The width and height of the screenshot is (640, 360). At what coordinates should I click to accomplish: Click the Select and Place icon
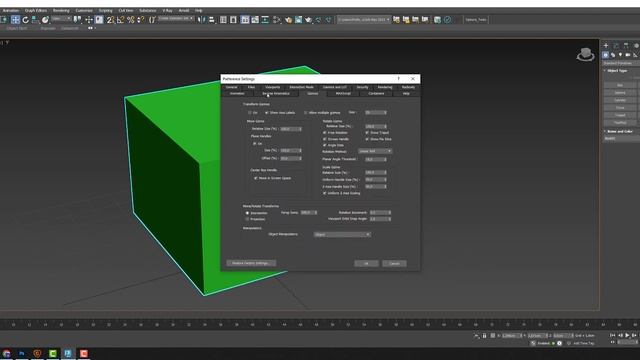pyautogui.click(x=45, y=20)
